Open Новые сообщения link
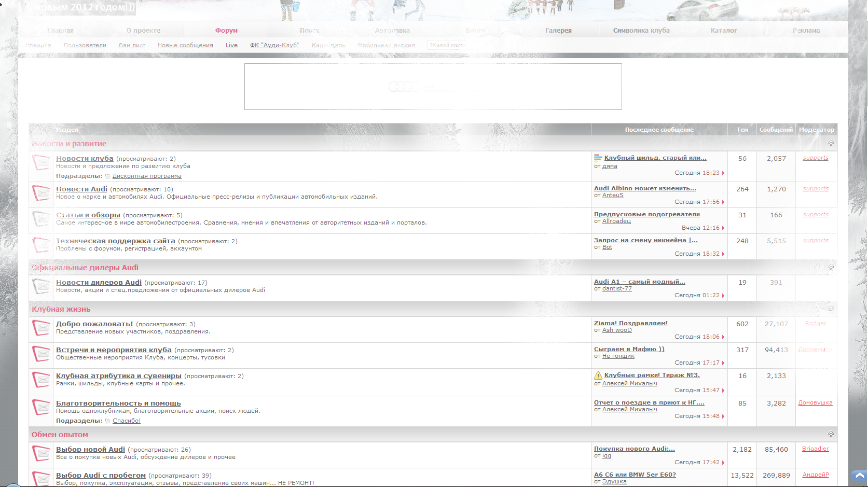 185,45
